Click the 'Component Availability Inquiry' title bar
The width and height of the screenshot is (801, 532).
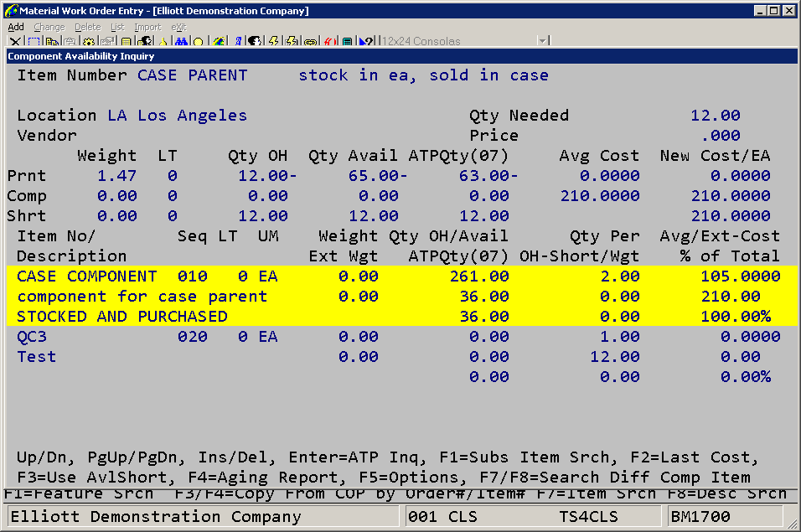tap(402, 56)
